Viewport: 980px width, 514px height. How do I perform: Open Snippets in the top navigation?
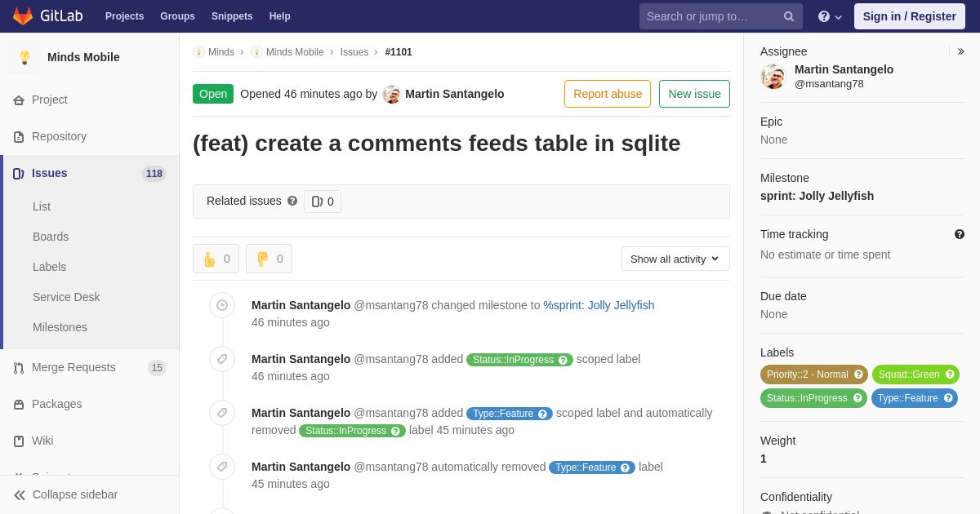pos(232,16)
